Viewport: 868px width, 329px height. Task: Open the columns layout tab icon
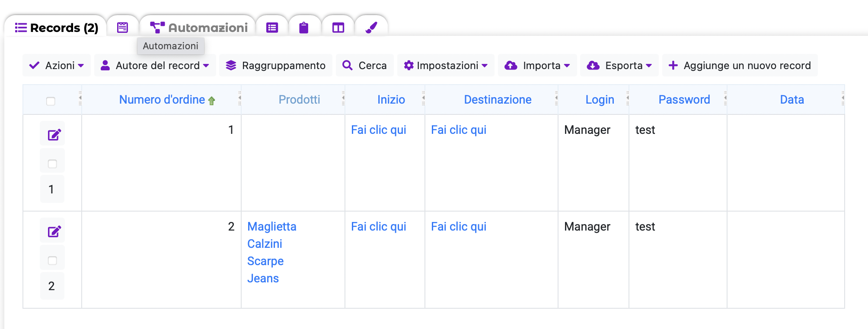click(338, 28)
